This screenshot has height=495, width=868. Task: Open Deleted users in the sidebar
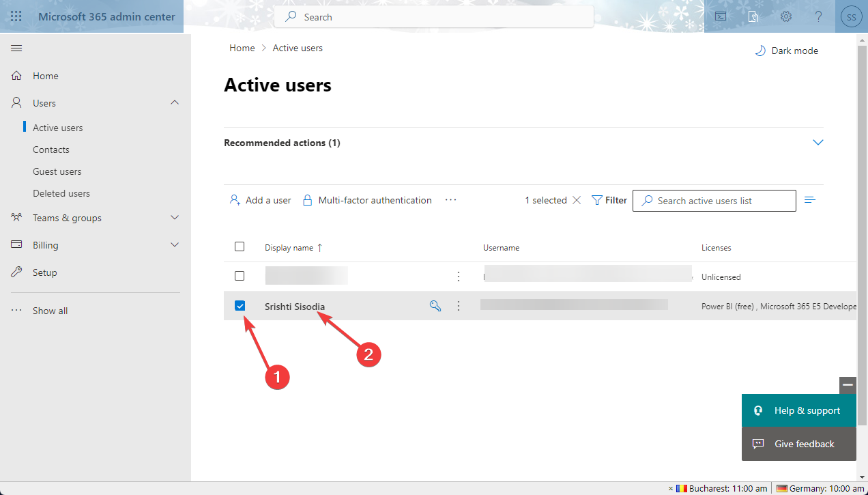pos(61,193)
